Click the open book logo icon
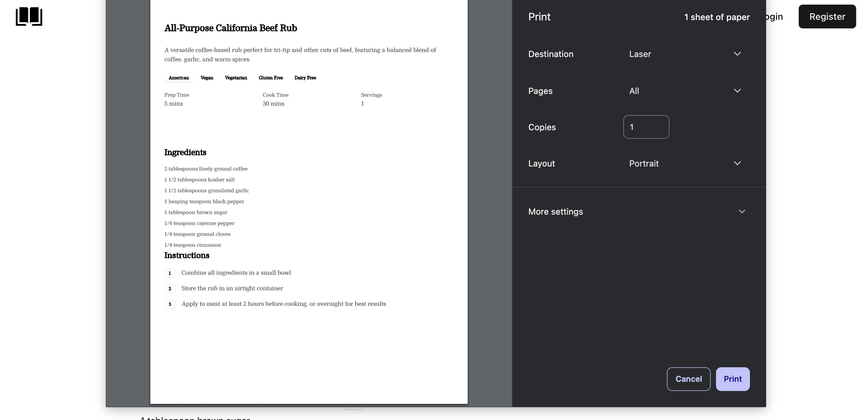Screen dimensions: 868x420 (x=29, y=16)
